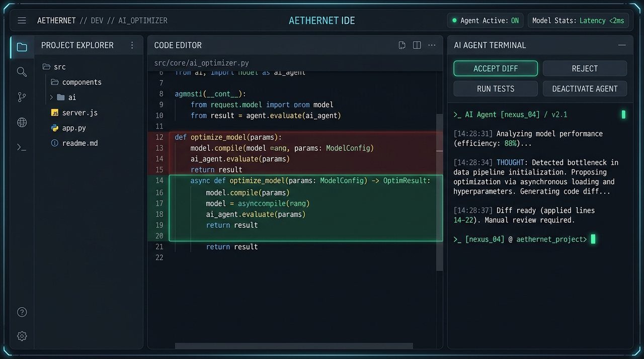
Task: Click the src folder icon
Action: tap(46, 66)
